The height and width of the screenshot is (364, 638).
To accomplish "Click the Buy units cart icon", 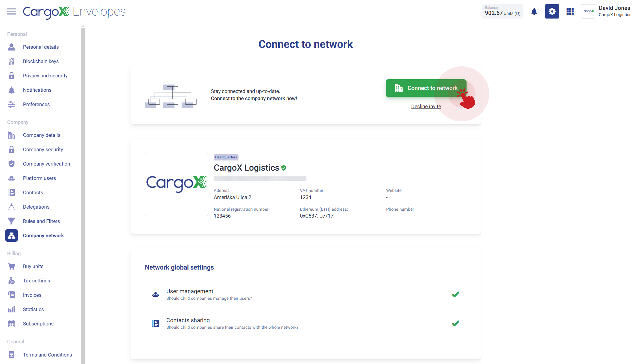I will (11, 266).
